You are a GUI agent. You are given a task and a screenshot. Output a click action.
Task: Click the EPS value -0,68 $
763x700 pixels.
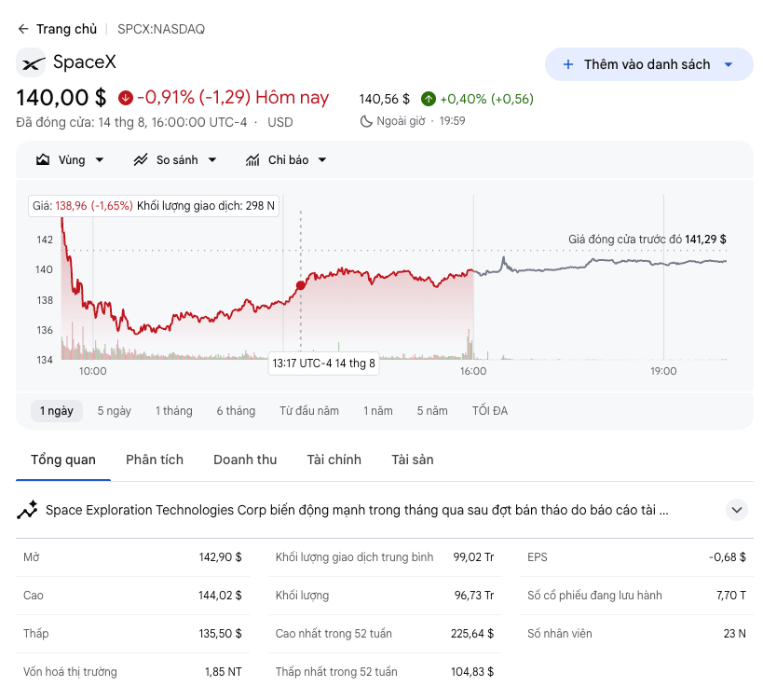[x=728, y=556]
